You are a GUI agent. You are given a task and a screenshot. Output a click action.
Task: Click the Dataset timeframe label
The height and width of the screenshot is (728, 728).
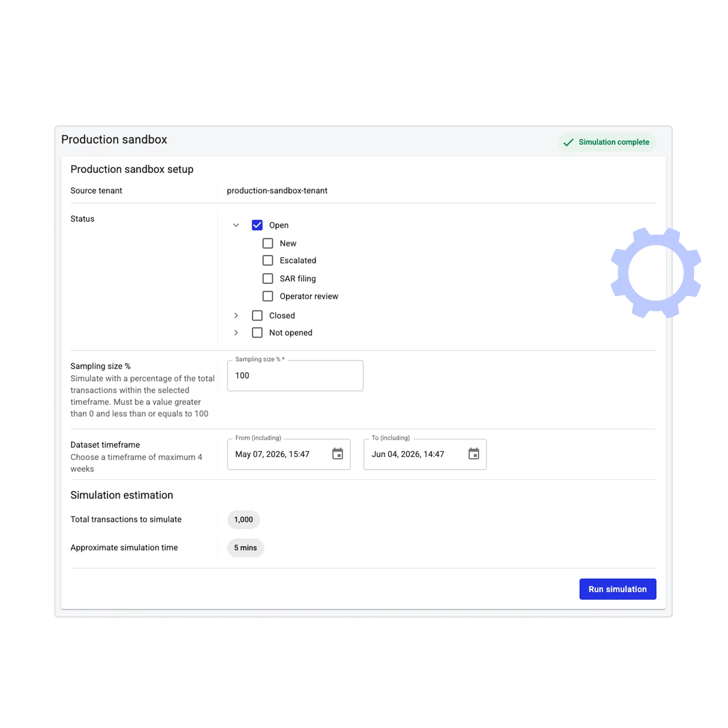[x=105, y=445]
